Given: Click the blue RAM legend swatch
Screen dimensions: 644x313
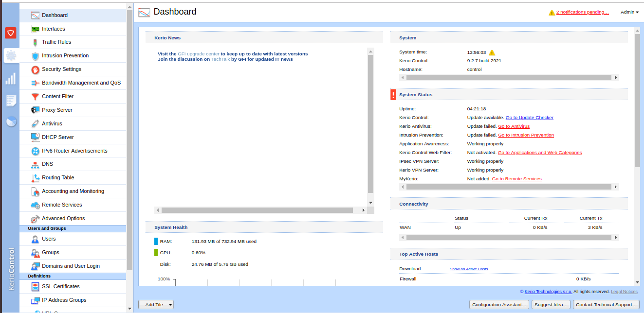Looking at the screenshot, I should pos(156,241).
